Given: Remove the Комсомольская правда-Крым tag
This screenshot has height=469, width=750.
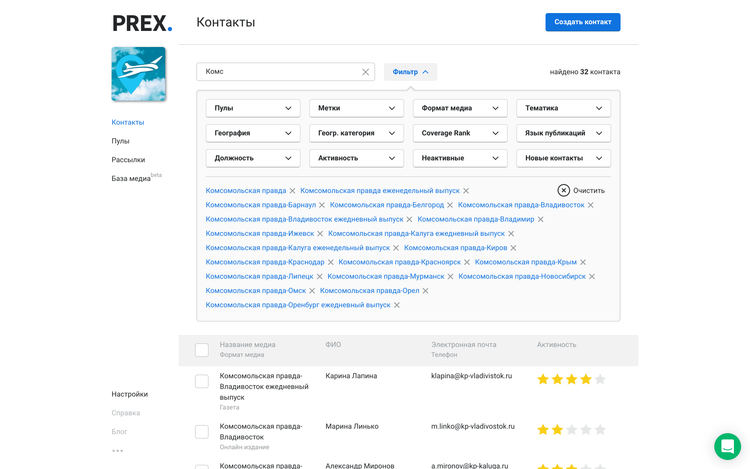Looking at the screenshot, I should [x=583, y=262].
